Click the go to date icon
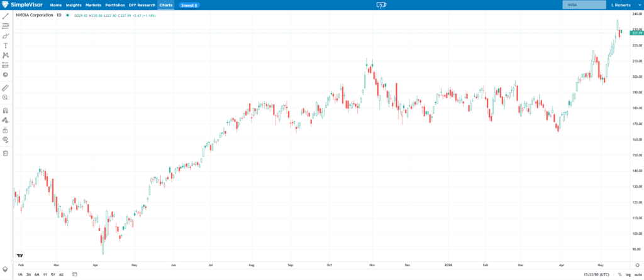The height and width of the screenshot is (280, 644). [74, 274]
